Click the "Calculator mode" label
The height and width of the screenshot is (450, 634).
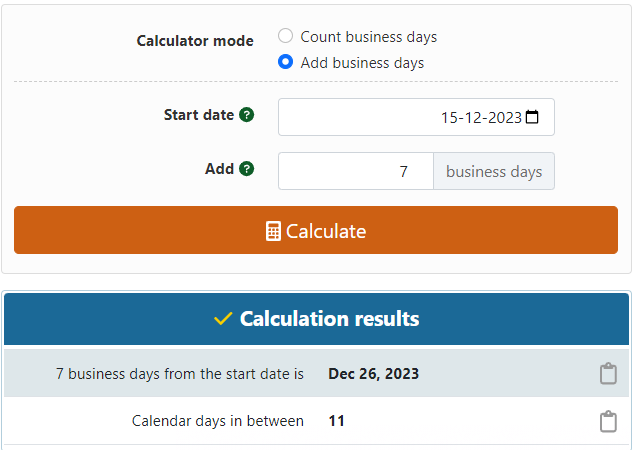[195, 41]
